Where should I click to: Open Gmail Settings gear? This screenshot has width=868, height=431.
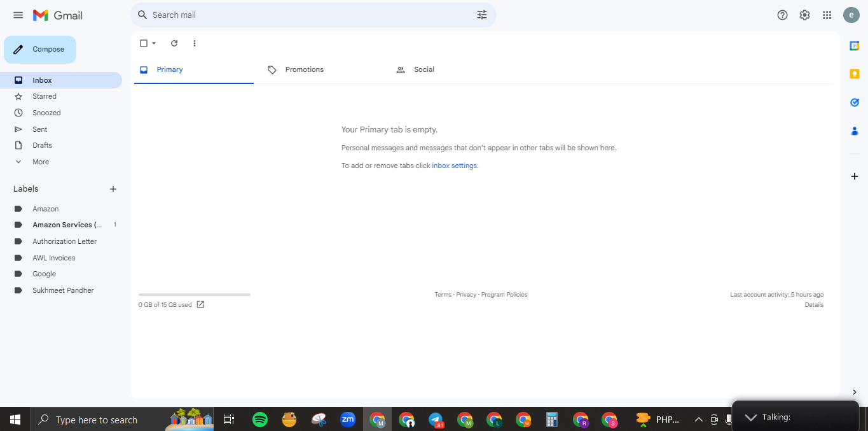coord(805,15)
